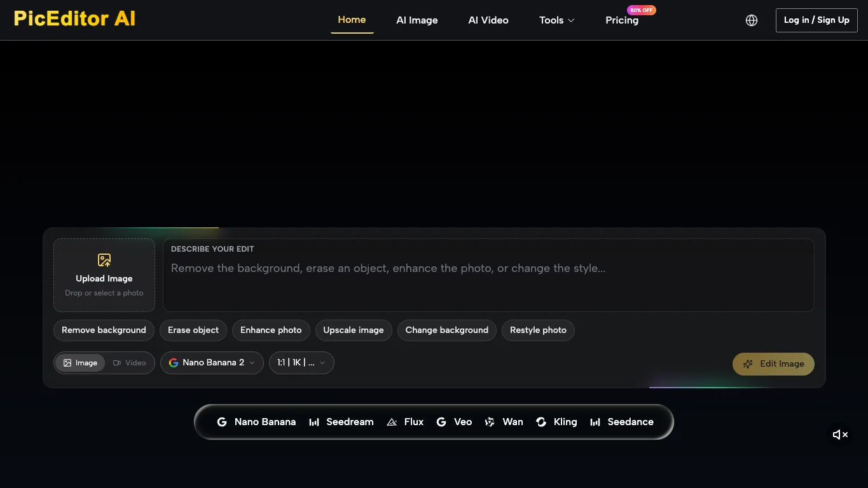Go to the Home tab
Image resolution: width=868 pixels, height=488 pixels.
[352, 20]
